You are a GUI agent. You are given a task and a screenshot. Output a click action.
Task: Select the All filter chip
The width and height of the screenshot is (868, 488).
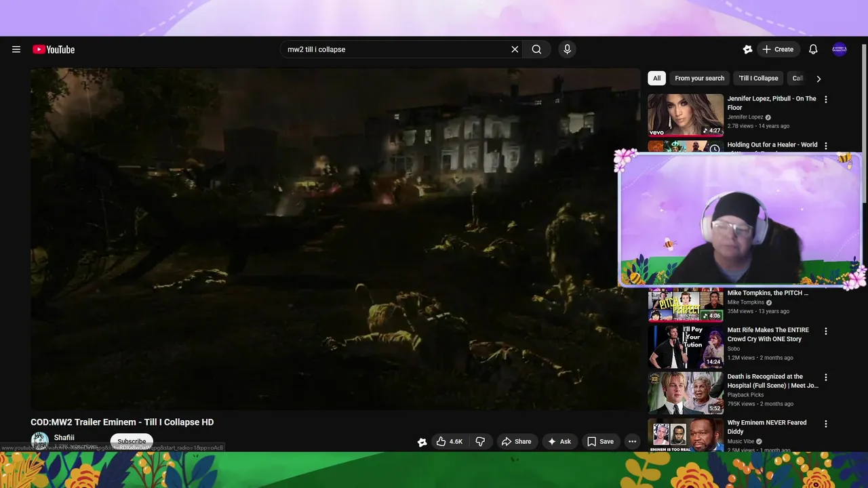point(656,78)
